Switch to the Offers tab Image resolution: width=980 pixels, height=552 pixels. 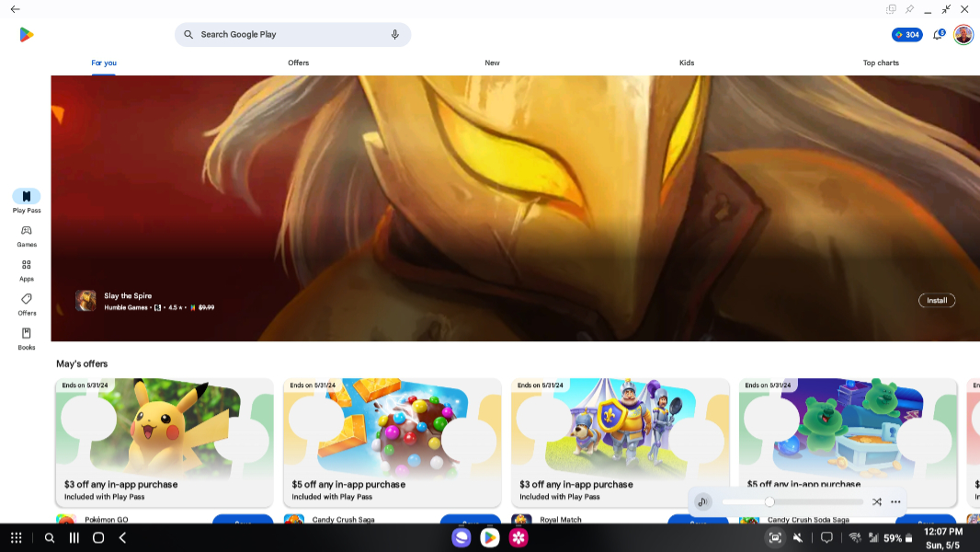point(298,63)
